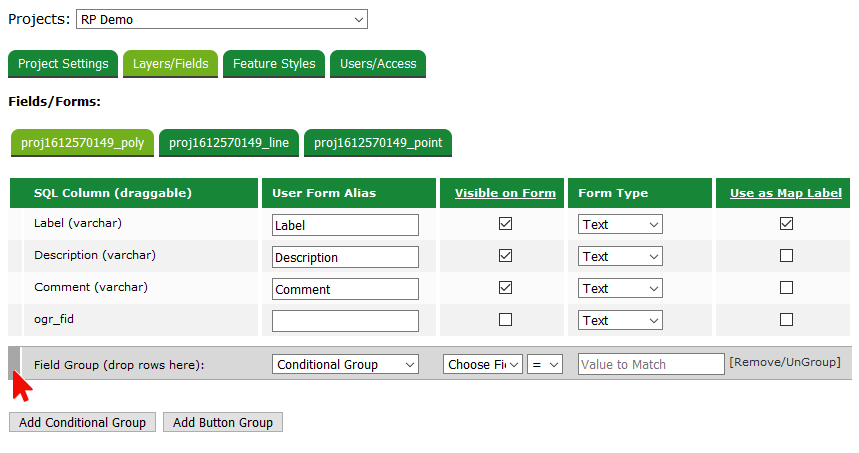Click the Remove/UnGroup link
Screen dimensions: 859x453
pos(785,362)
